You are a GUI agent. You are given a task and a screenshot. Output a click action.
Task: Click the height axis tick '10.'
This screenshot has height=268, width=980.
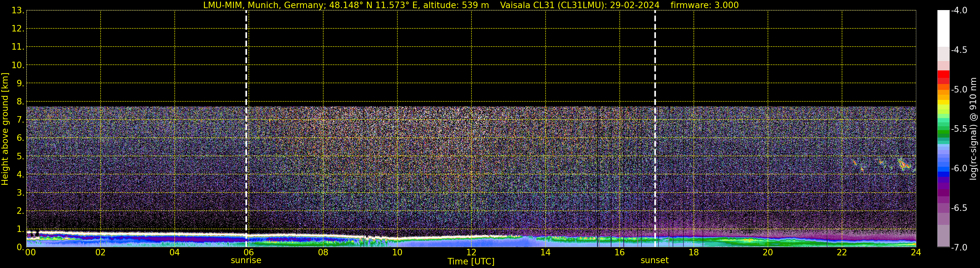click(x=18, y=65)
